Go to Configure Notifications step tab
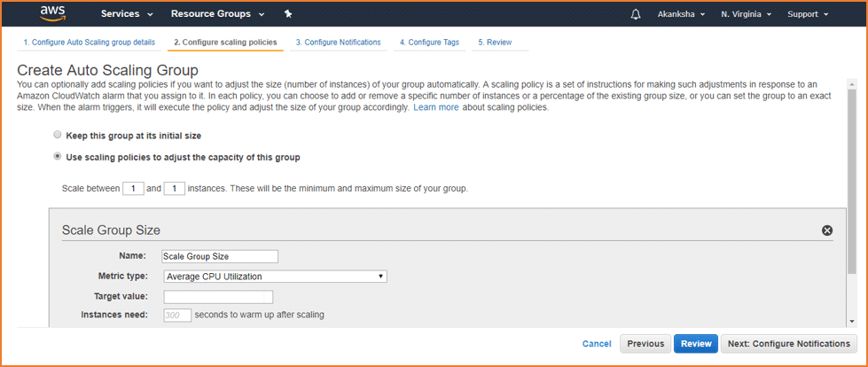 [338, 42]
